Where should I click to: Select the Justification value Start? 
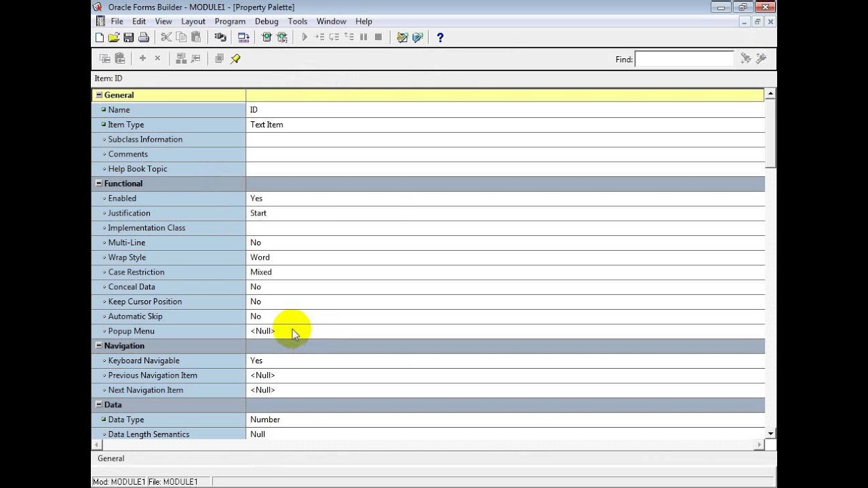pos(258,213)
